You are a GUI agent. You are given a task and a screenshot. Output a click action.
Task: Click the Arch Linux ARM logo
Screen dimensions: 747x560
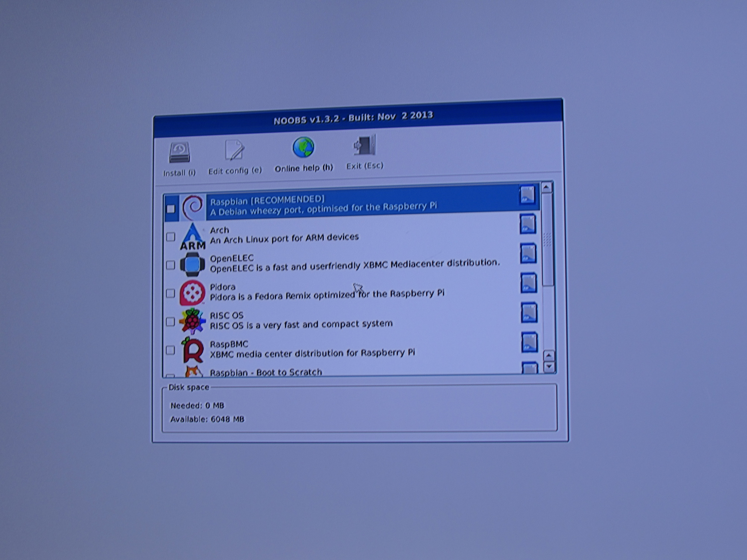pyautogui.click(x=193, y=237)
